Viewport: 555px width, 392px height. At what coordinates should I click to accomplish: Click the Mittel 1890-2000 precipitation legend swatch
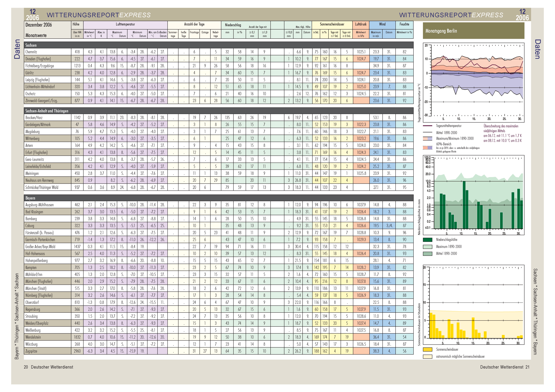tap(427, 254)
